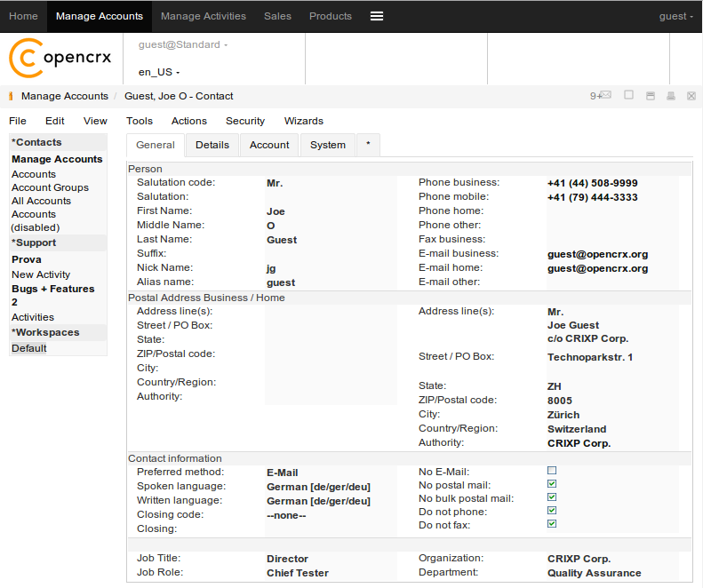Click the openCRX logo

(60, 58)
